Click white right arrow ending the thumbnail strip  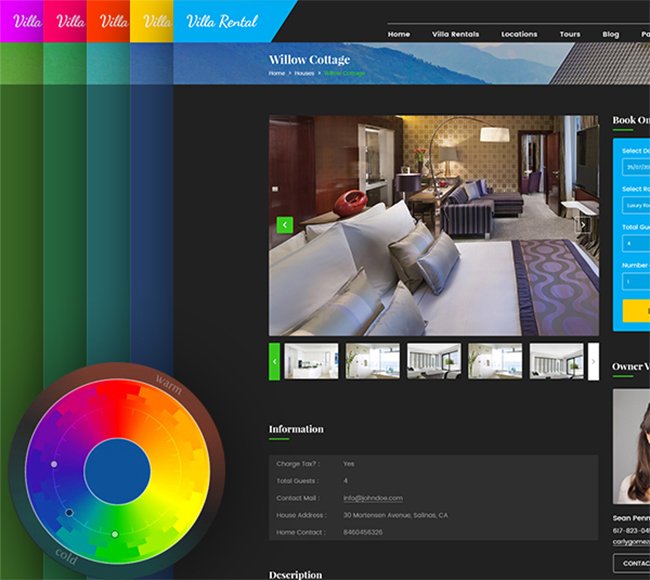point(593,361)
